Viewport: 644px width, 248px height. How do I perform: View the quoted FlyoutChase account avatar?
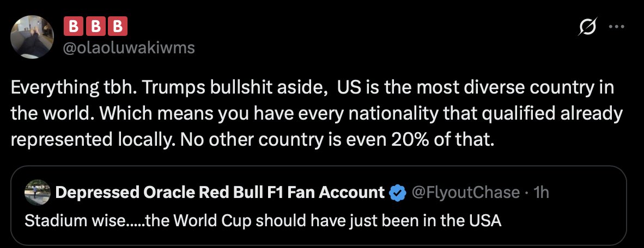pos(38,192)
